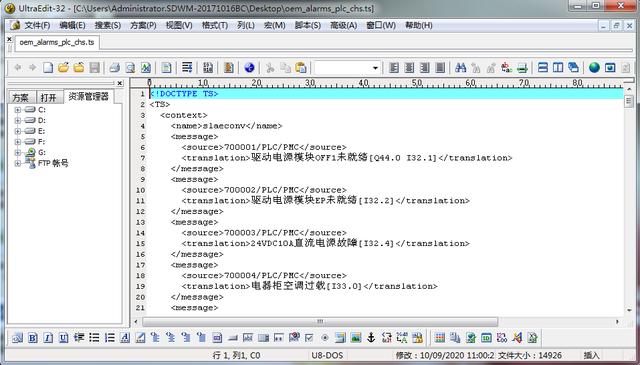Click the green-blue globe icon in toolbar
640x365 pixels.
(x=594, y=67)
